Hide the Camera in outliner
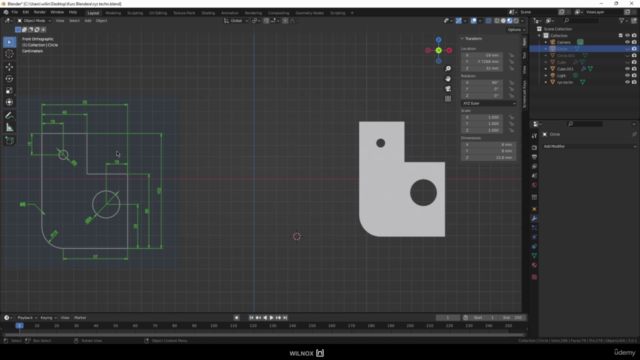The width and height of the screenshot is (640, 360). tap(627, 42)
